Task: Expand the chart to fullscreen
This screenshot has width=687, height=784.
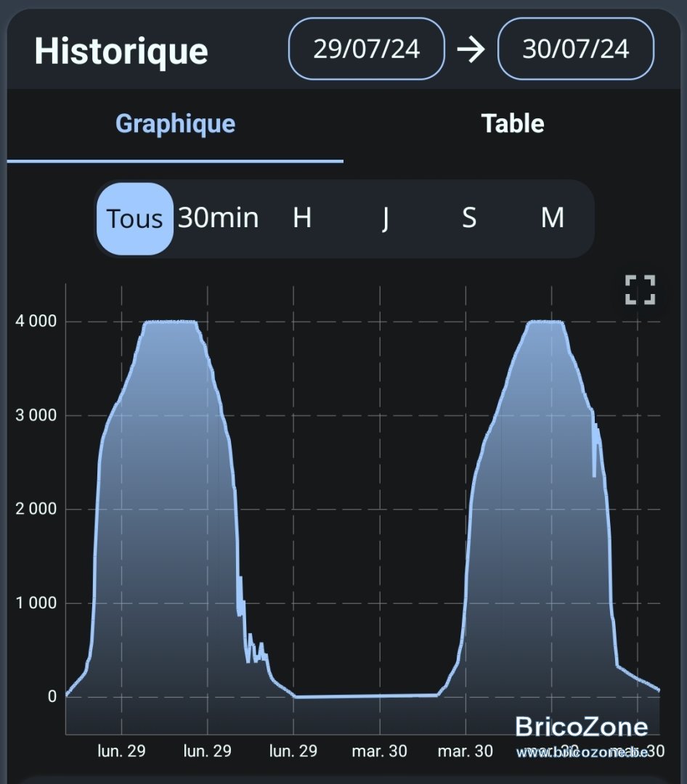Action: click(x=640, y=290)
